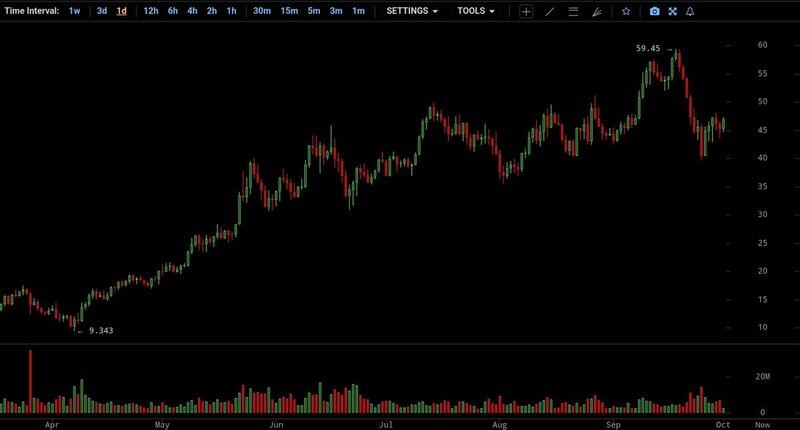This screenshot has width=800, height=430.
Task: Select the trend line drawing tool
Action: [549, 11]
